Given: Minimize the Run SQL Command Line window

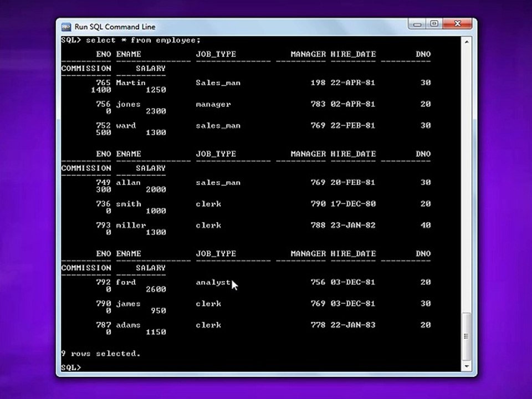Looking at the screenshot, I should pyautogui.click(x=417, y=24).
